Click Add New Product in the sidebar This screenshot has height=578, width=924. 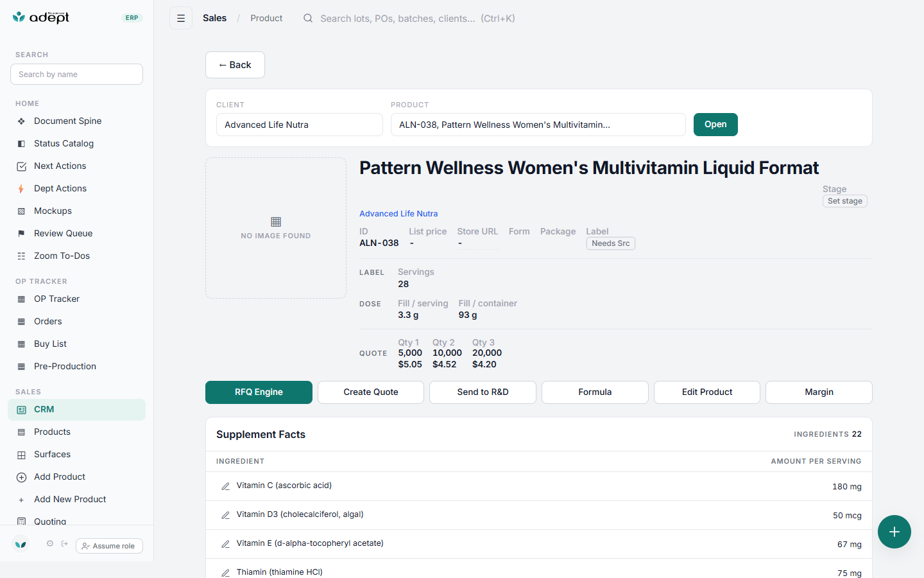[x=76, y=499]
